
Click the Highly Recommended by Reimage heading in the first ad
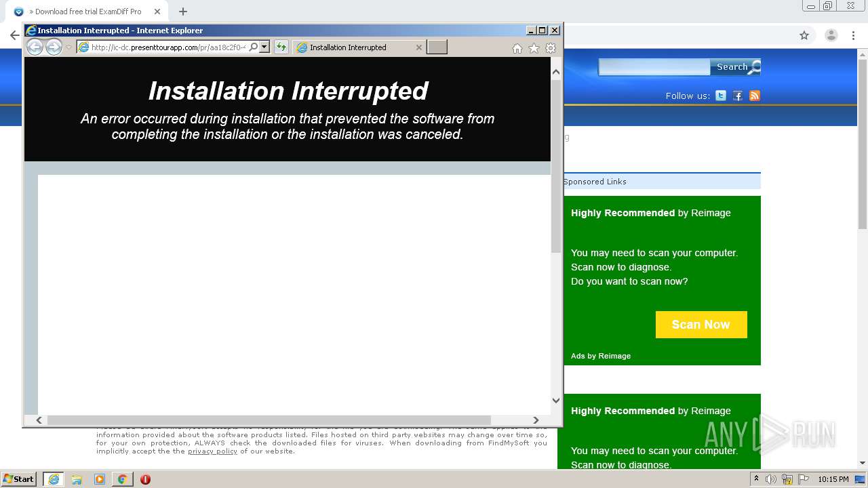coord(651,213)
